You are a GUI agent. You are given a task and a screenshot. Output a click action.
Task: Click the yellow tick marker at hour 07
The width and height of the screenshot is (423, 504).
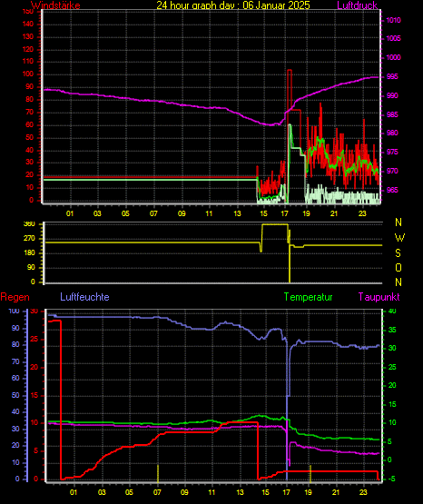[x=158, y=473]
